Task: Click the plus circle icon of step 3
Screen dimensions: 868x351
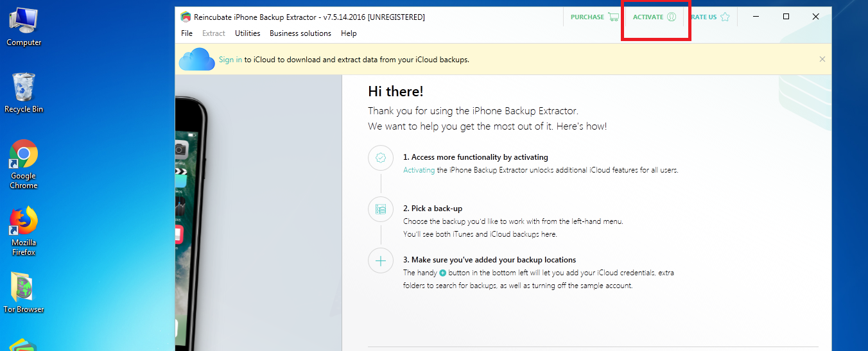Action: 381,261
